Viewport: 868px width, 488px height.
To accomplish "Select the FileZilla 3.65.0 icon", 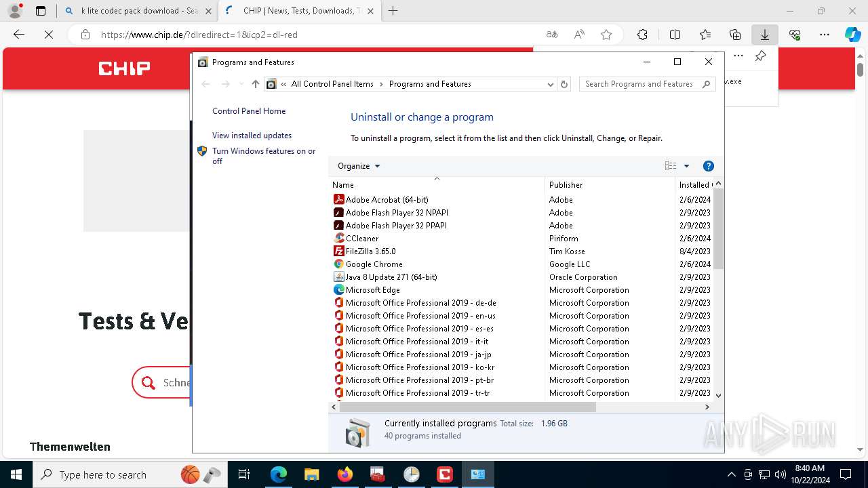I will tap(339, 251).
